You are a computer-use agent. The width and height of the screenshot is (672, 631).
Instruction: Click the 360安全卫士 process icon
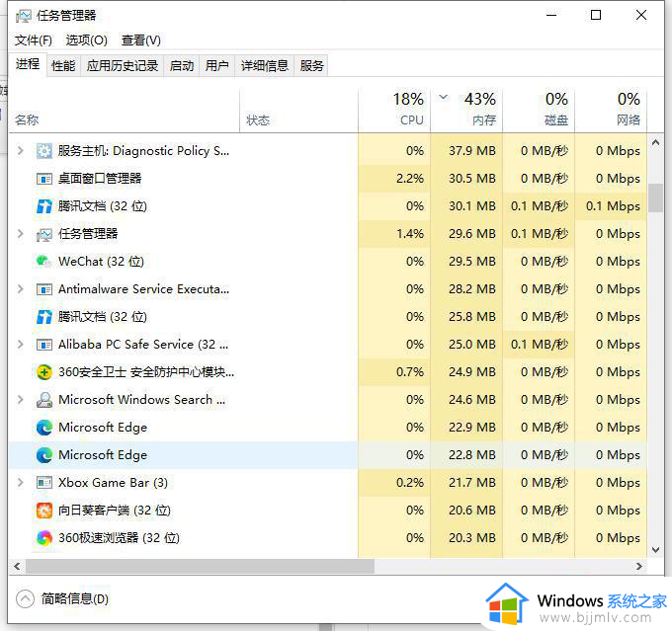coord(44,372)
